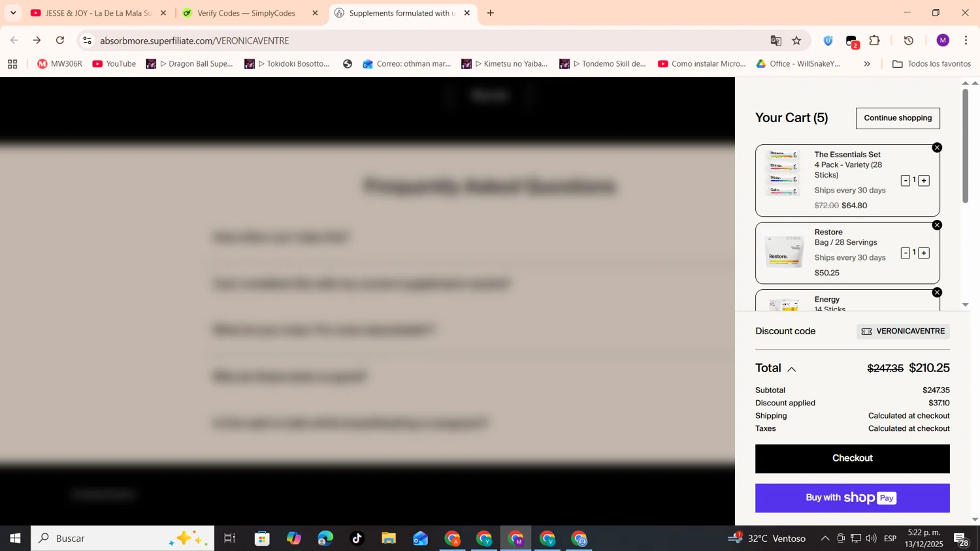Screen dimensions: 980x551
Task: Show more bookmarks chevron
Action: pyautogui.click(x=867, y=64)
